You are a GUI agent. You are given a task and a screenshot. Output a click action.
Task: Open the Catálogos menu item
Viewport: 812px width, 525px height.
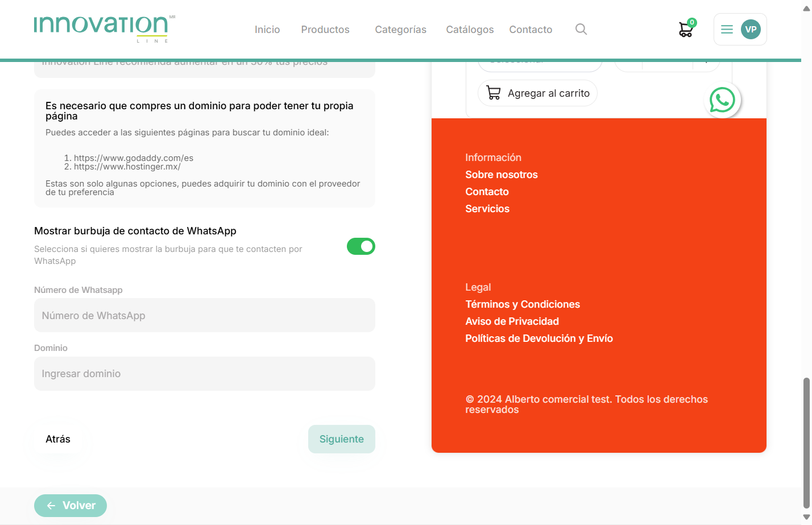pos(470,30)
